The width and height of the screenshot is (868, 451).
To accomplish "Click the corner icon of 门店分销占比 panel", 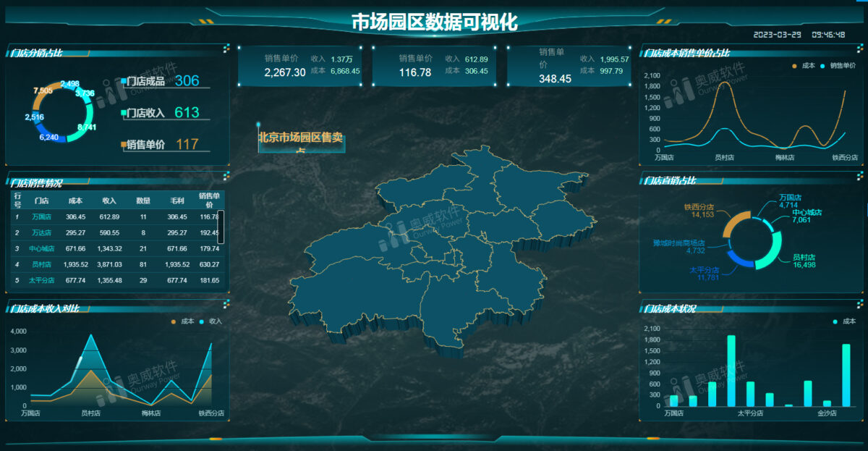I will pos(226,48).
